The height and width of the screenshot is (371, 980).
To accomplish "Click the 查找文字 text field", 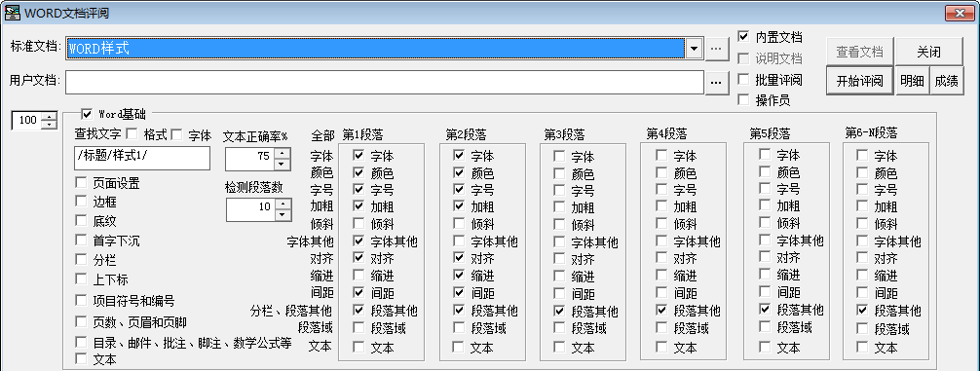I will point(142,158).
